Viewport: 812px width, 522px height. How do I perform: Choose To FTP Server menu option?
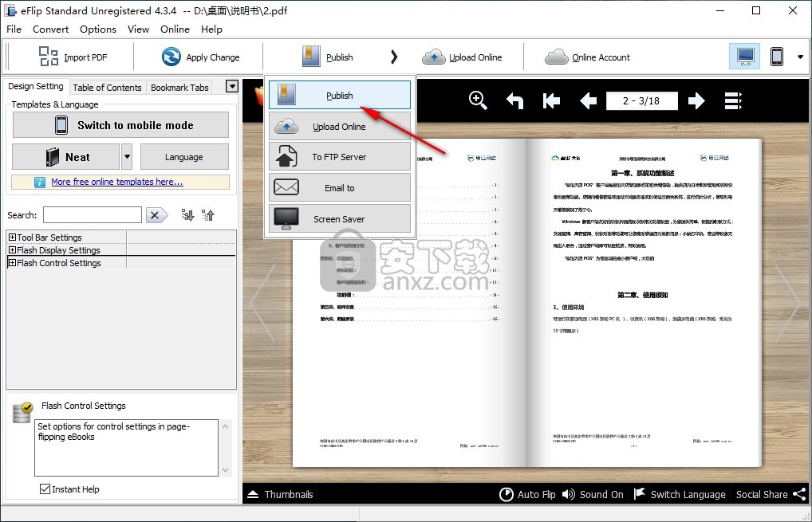click(x=340, y=157)
